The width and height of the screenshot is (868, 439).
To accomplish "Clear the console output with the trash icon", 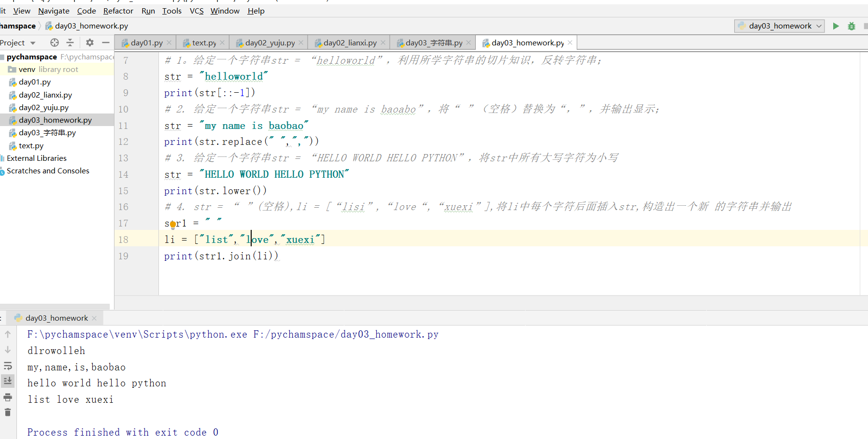I will pyautogui.click(x=8, y=412).
